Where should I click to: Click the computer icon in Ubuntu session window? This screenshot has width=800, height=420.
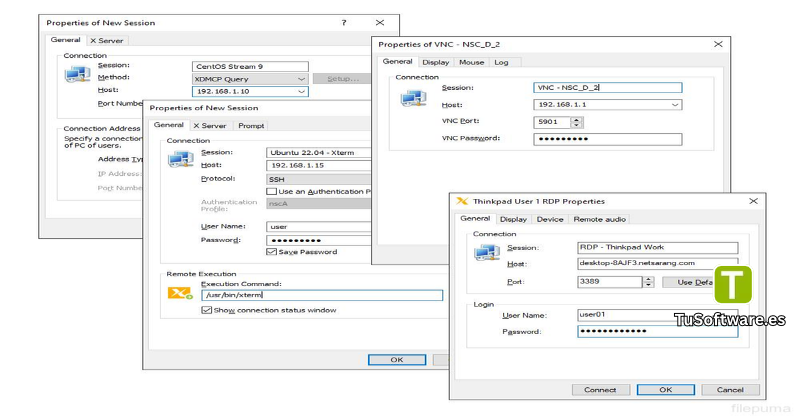(181, 160)
